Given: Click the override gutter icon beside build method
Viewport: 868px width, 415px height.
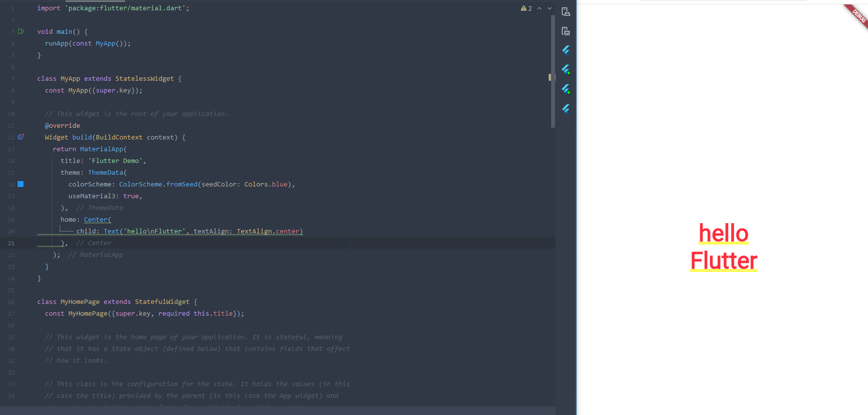Looking at the screenshot, I should 21,137.
